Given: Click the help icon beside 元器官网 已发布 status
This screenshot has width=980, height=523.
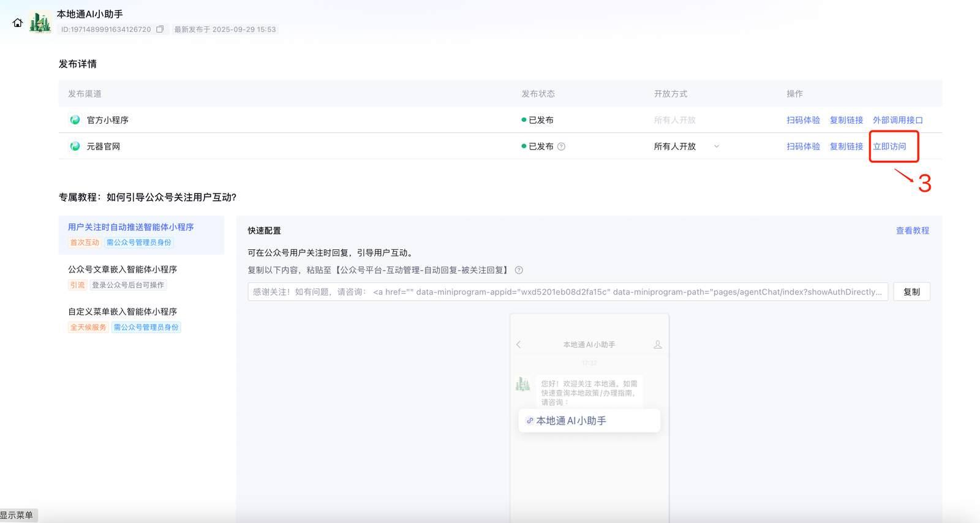Looking at the screenshot, I should [x=561, y=146].
